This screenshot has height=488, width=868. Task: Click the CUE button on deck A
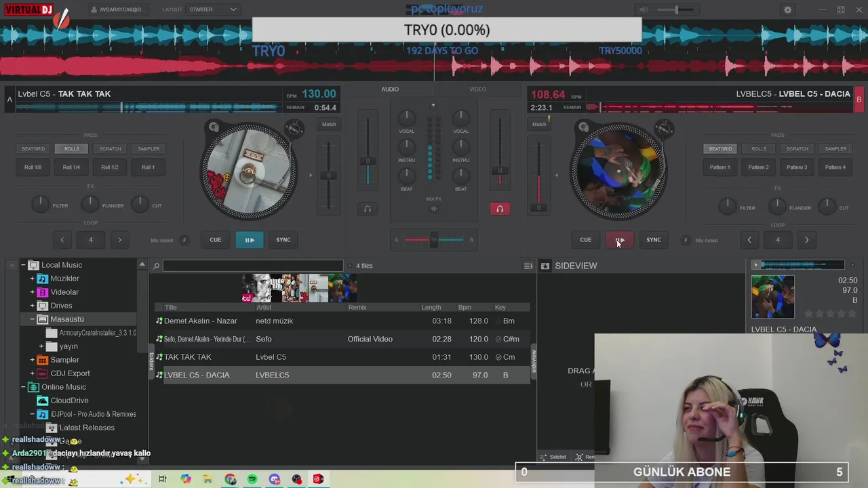click(x=215, y=239)
